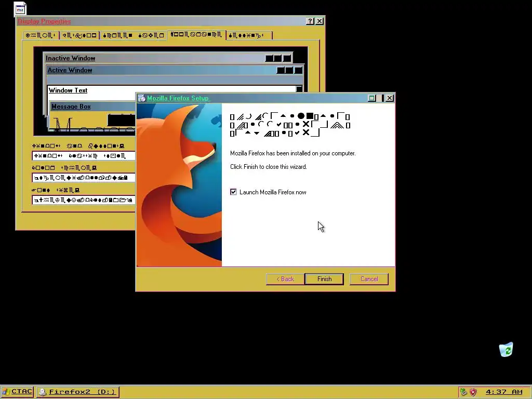Click the Message Box preview title
The width and height of the screenshot is (532, 399).
(71, 106)
